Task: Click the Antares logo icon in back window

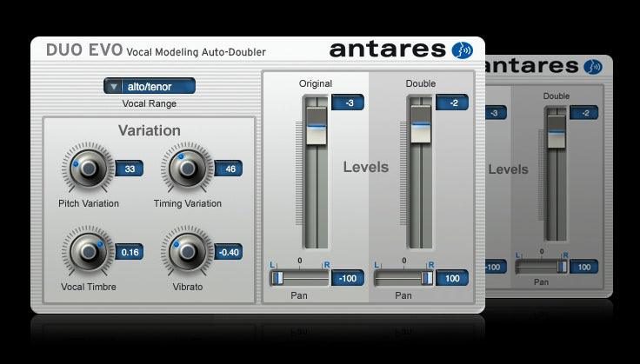Action: tap(593, 67)
